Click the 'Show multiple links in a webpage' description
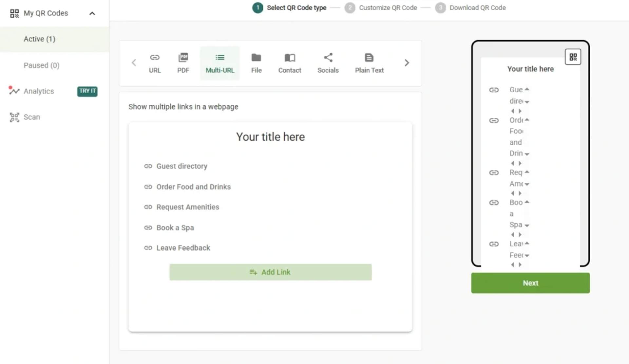Viewport: 629px width, 364px height. [x=183, y=107]
